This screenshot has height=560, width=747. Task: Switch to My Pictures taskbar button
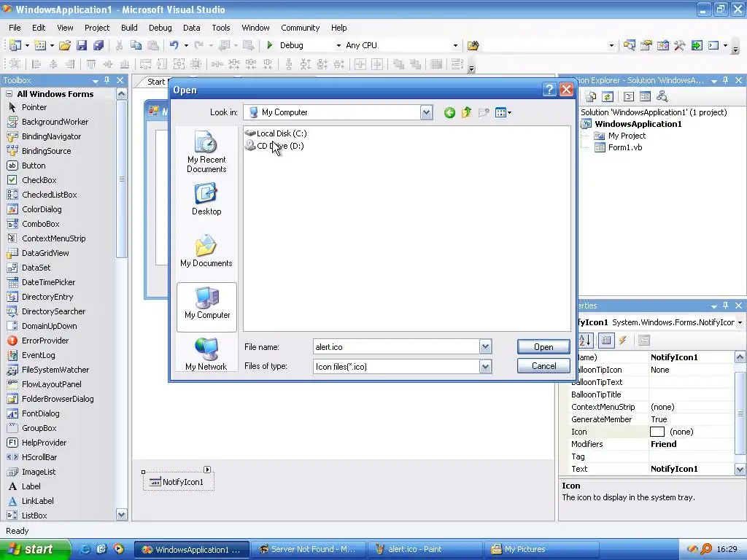(x=542, y=549)
